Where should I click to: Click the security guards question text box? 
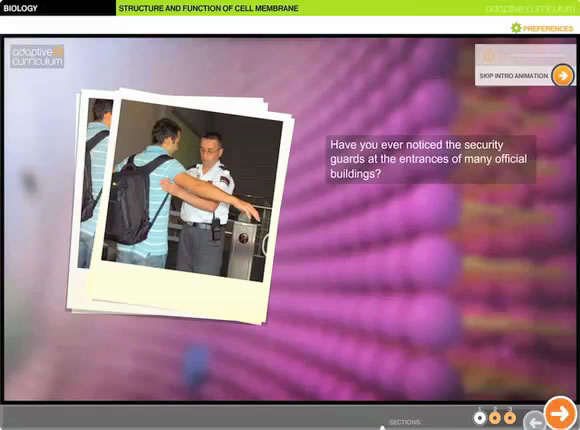pyautogui.click(x=431, y=159)
